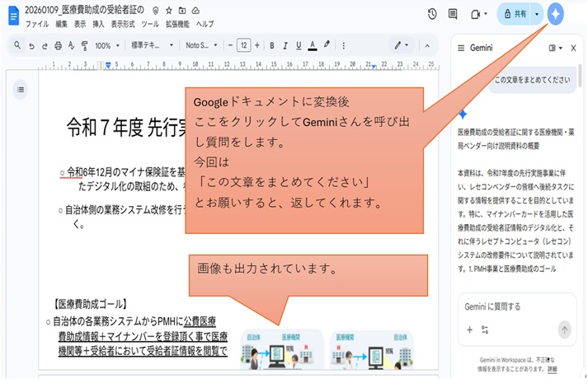Increase font size with plus button
The image size is (588, 388).
tap(256, 45)
